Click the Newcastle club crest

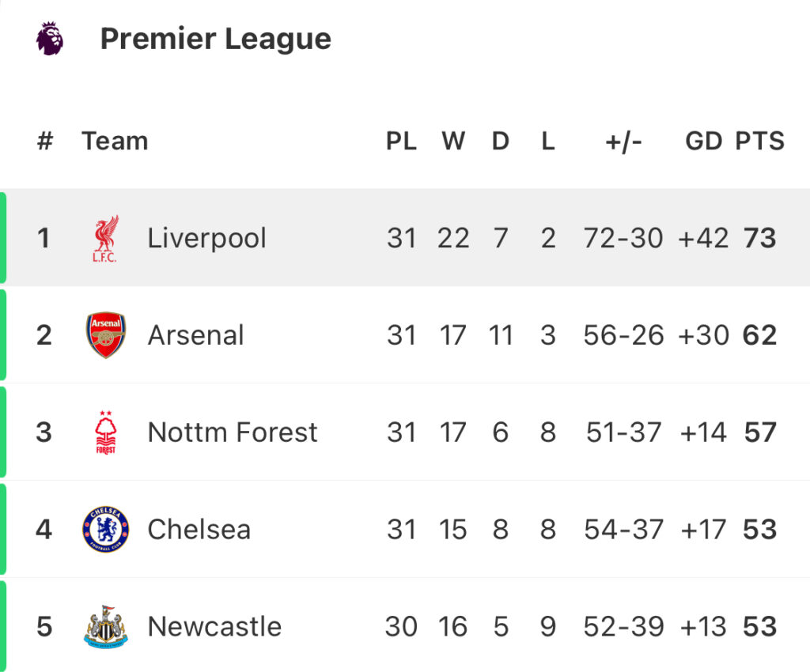[105, 626]
